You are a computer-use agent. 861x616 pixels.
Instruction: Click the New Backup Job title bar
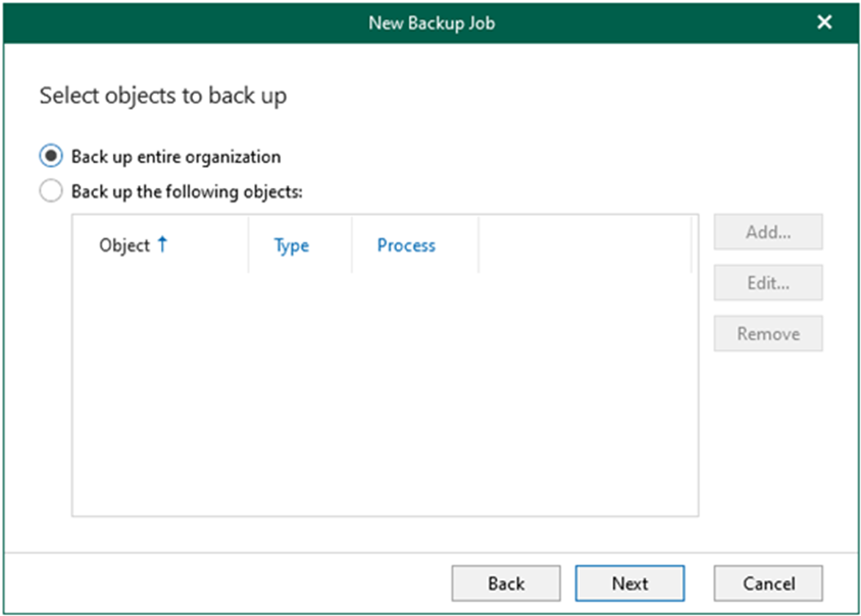432,23
